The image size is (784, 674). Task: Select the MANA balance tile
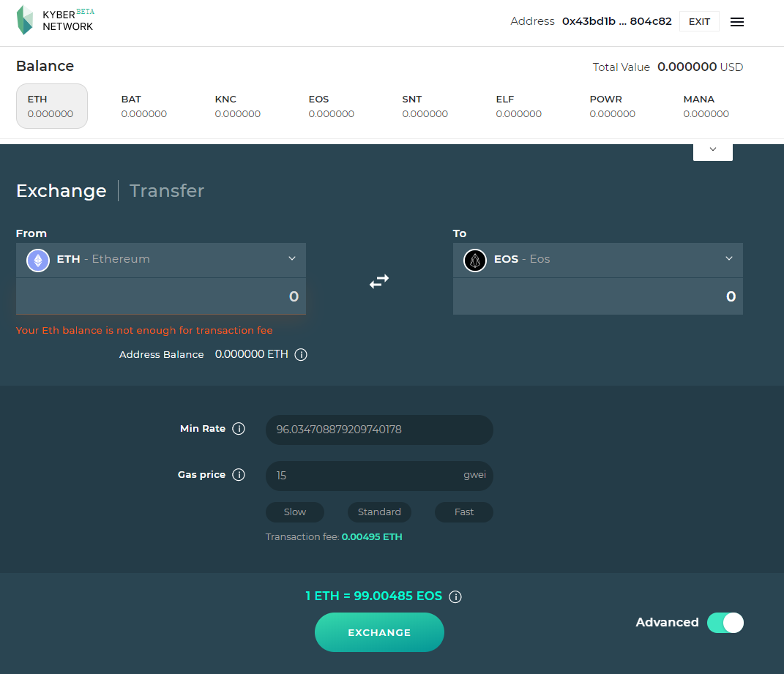(x=706, y=106)
